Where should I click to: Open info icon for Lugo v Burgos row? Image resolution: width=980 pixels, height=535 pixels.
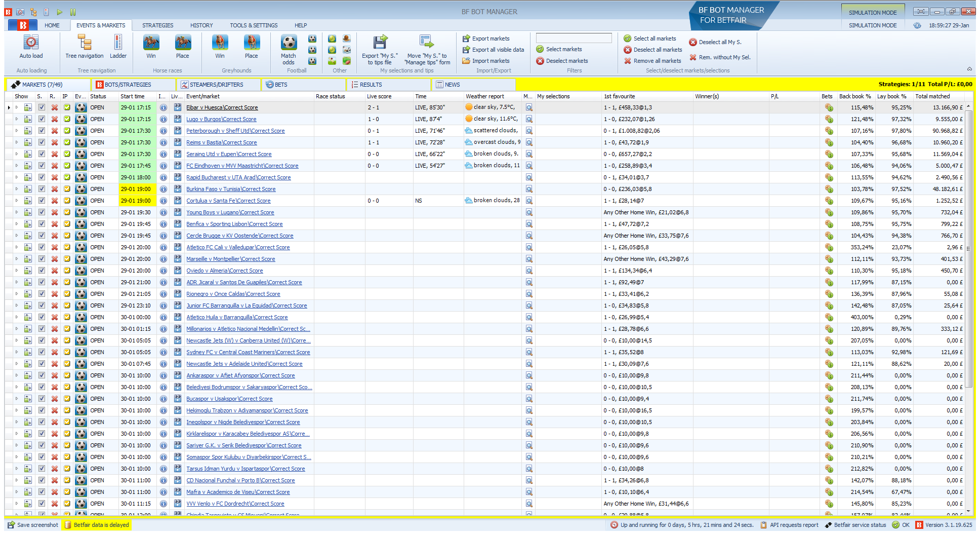tap(163, 119)
